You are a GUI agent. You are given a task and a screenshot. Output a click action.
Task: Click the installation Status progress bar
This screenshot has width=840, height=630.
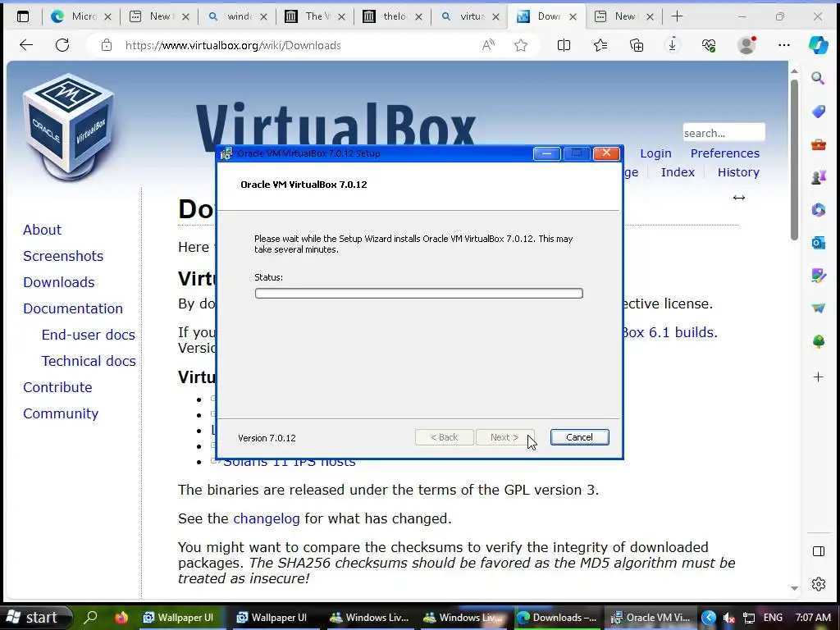(x=419, y=293)
